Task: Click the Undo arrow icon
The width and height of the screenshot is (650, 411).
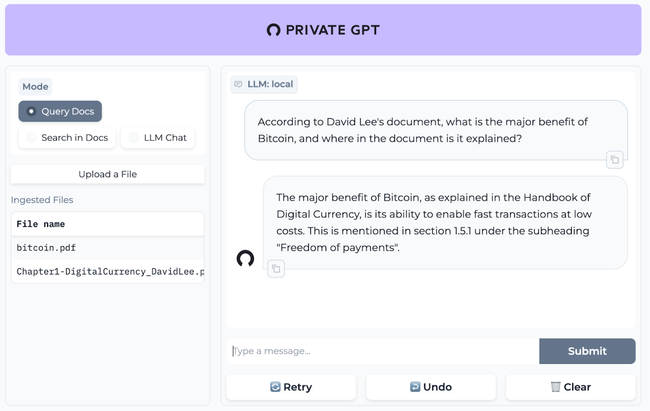Action: [x=415, y=387]
